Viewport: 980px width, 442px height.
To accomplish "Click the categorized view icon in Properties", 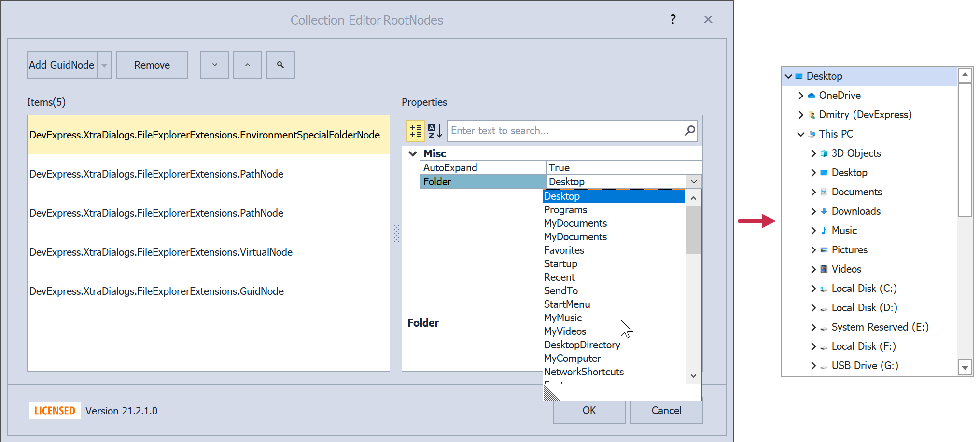I will click(x=415, y=130).
